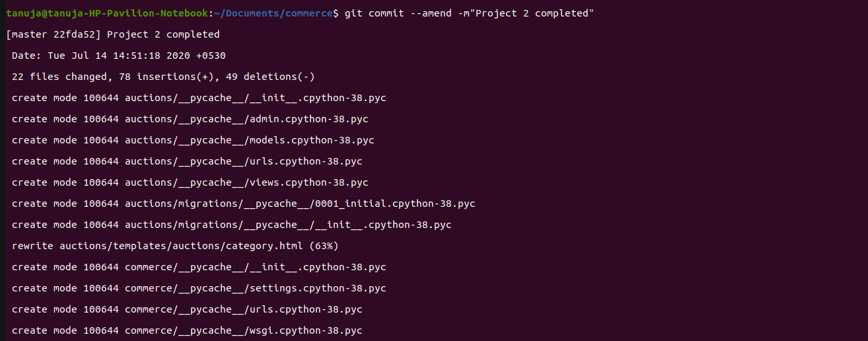868x341 pixels.
Task: Click the commerce __init__.cpython-38.pyc path
Action: coord(255,267)
